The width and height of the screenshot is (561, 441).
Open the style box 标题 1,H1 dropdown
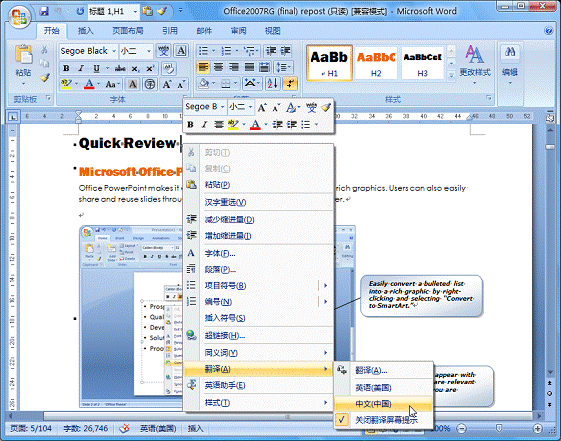click(135, 12)
